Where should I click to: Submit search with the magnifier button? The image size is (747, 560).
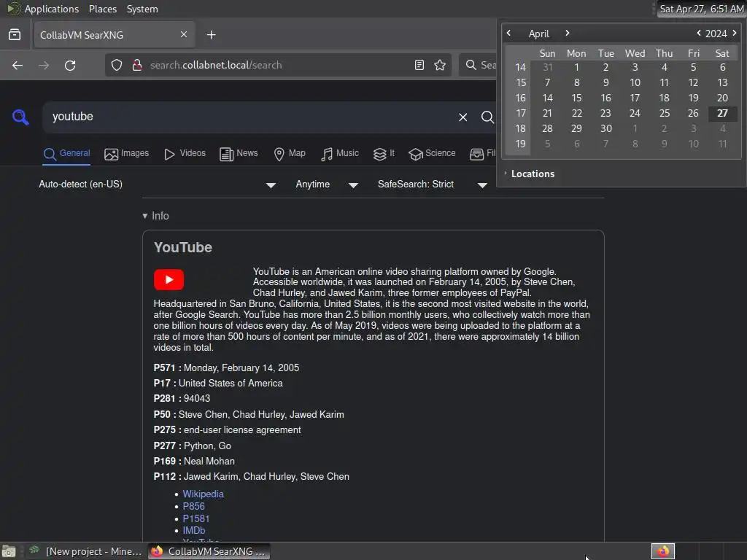point(487,117)
